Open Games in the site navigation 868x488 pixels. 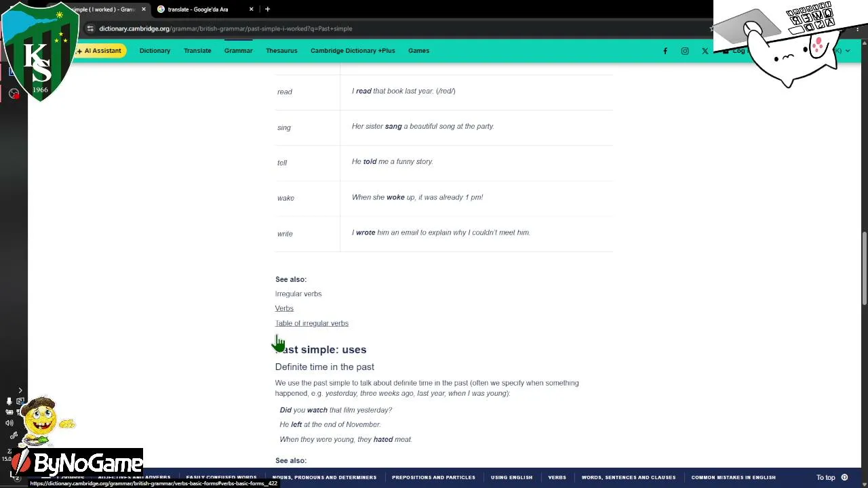[x=418, y=51]
